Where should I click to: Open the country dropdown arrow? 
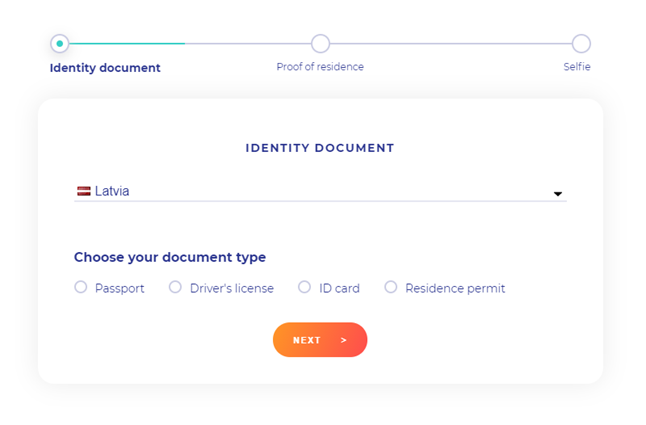coord(558,194)
